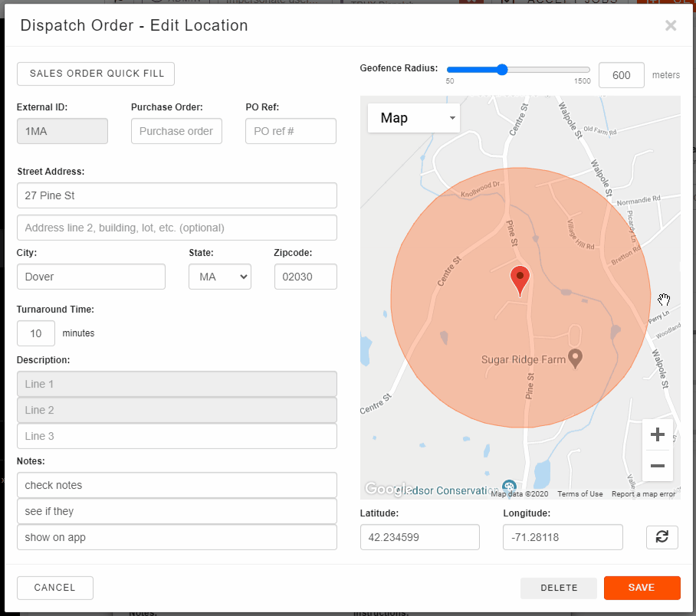Zoom out of the map with minus
This screenshot has height=616, width=696.
pyautogui.click(x=658, y=466)
